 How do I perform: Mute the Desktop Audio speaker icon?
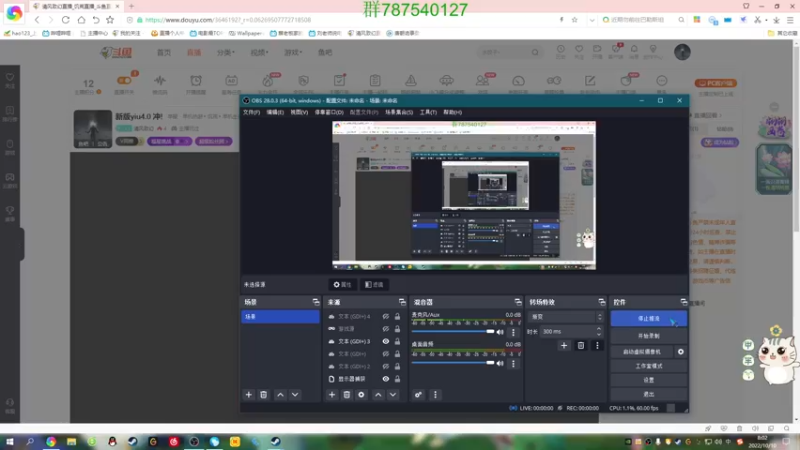(x=500, y=363)
